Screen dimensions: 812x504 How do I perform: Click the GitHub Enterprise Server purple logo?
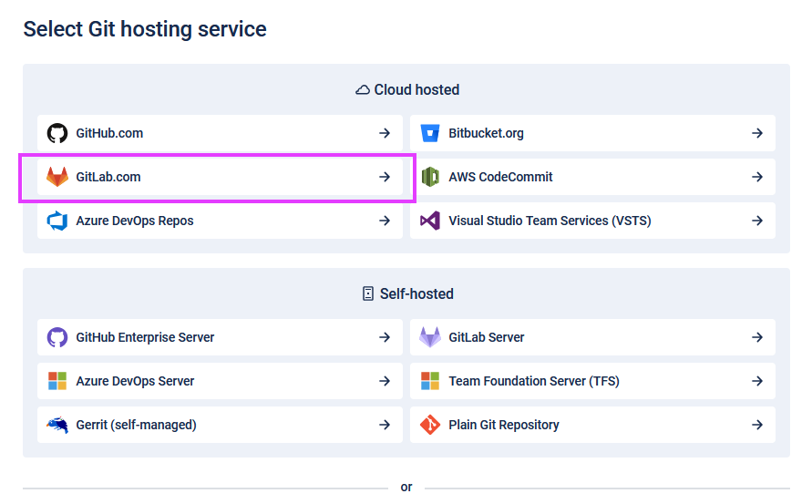coord(57,337)
